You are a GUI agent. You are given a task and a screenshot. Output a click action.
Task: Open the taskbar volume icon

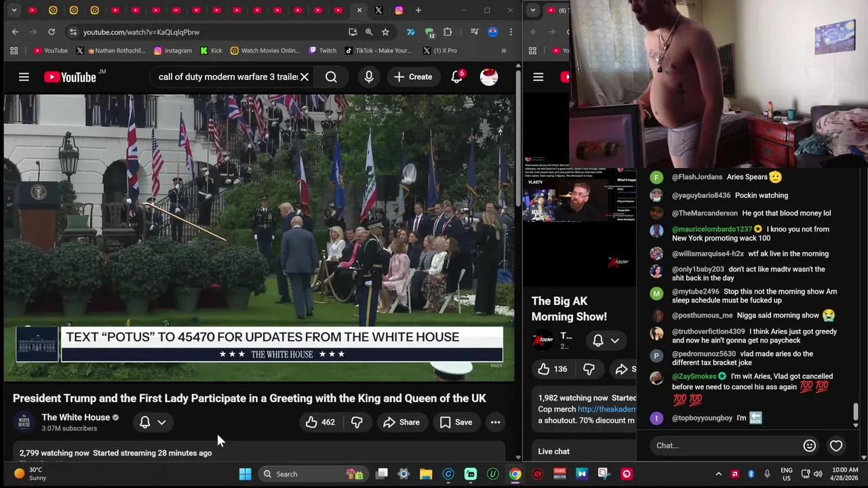(x=818, y=474)
